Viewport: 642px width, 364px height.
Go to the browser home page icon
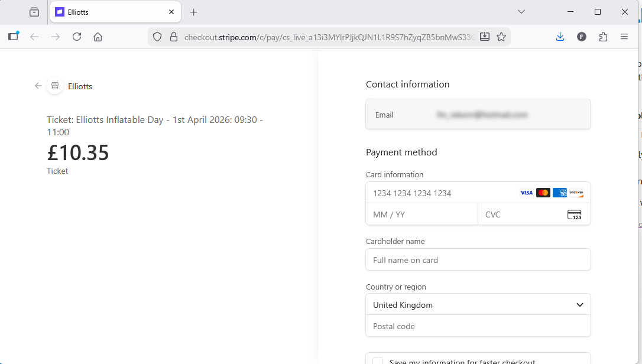pyautogui.click(x=98, y=37)
